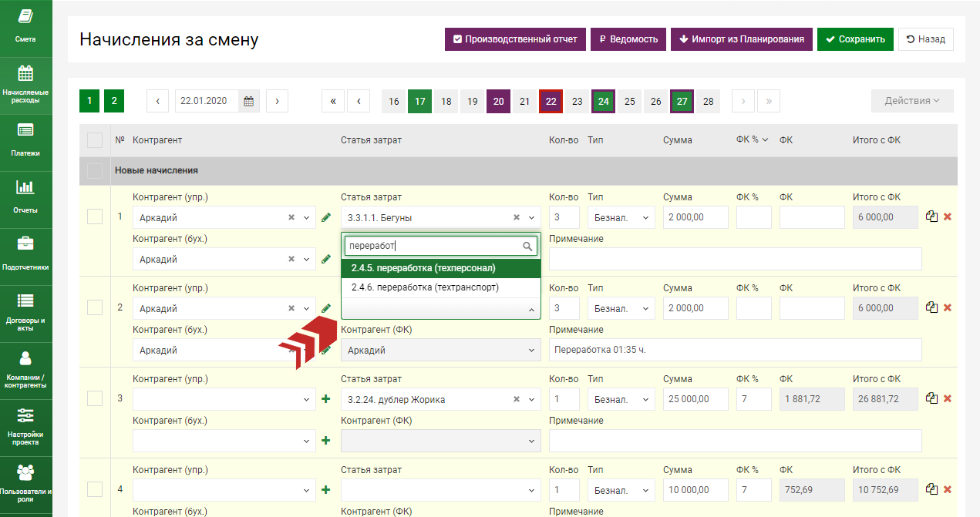Jump to the first days with the « button

333,102
